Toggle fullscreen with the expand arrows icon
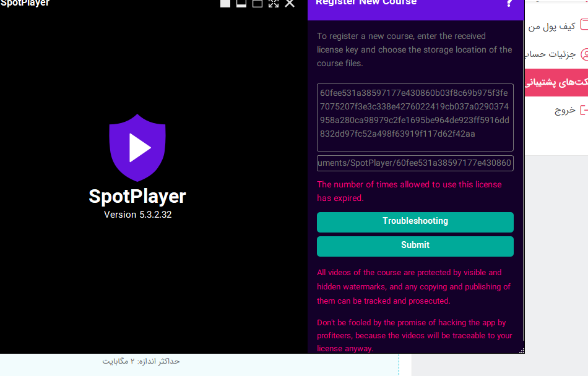 click(274, 3)
